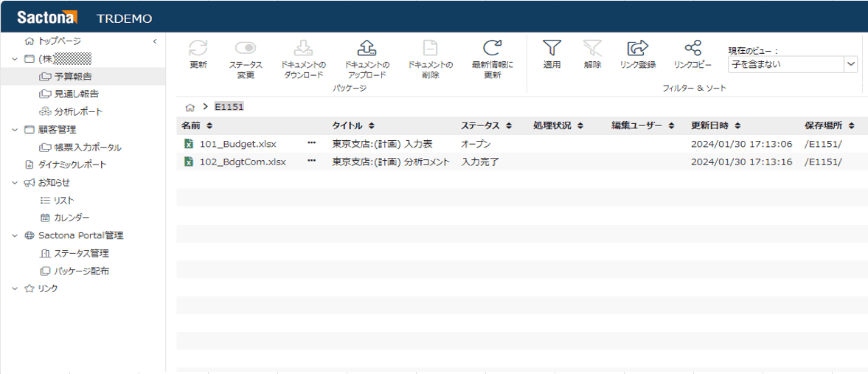Click ドキュメントのアップロード upload icon
The image size is (868, 374).
pos(367,49)
